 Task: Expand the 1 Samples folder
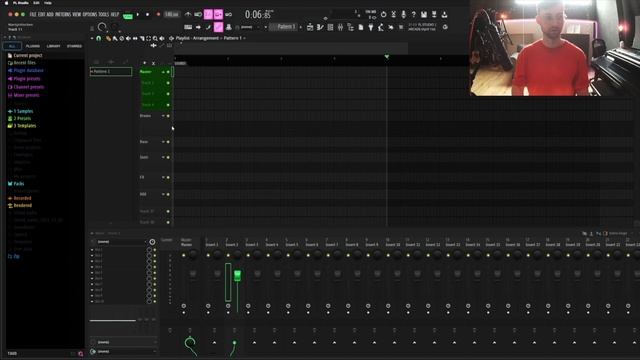[x=20, y=111]
